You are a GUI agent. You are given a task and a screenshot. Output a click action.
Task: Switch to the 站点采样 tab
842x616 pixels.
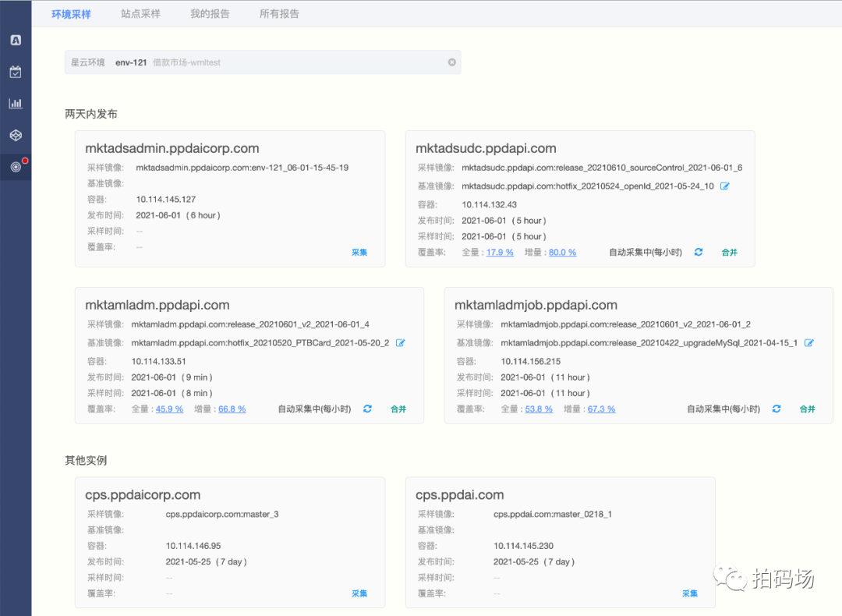pos(140,14)
